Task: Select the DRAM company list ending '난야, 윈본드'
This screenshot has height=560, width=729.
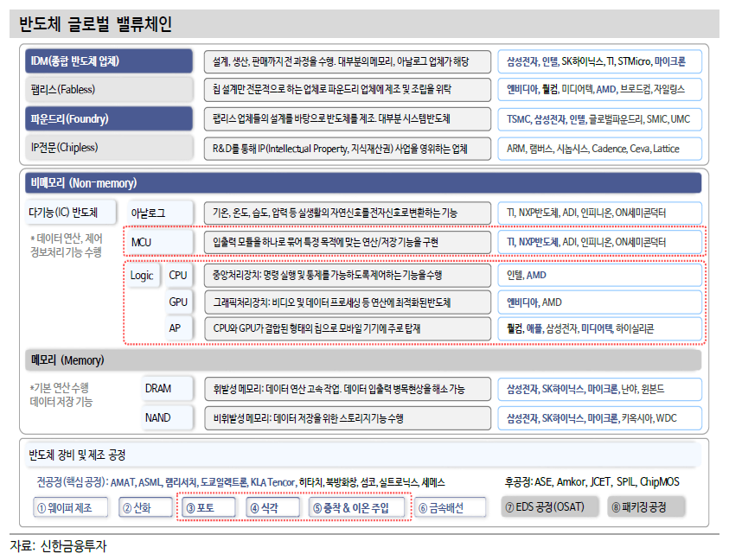Action: coord(600,389)
